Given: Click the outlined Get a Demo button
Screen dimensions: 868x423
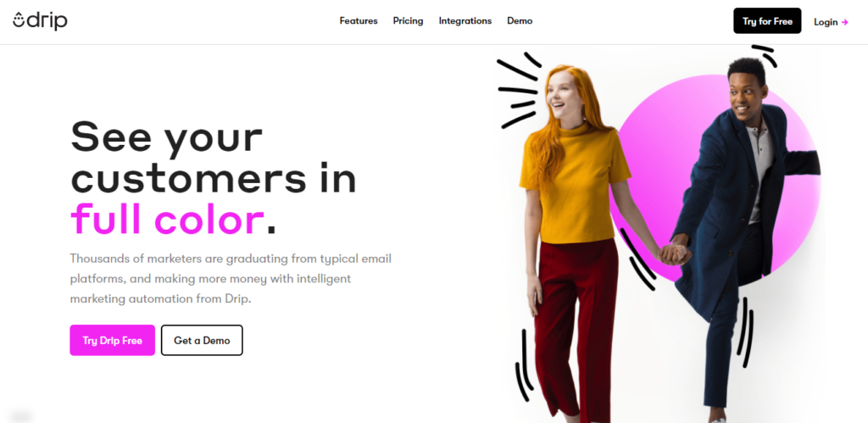Looking at the screenshot, I should coord(202,340).
